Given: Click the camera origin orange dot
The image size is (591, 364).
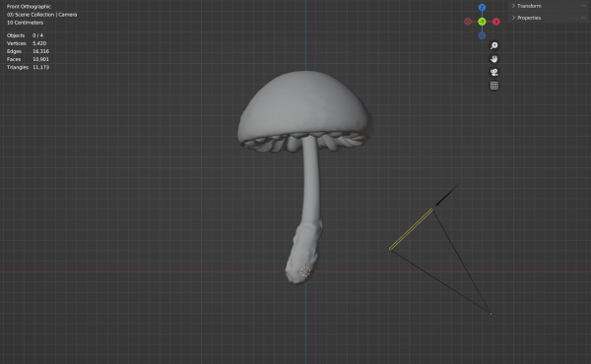Looking at the screenshot, I should pos(491,314).
